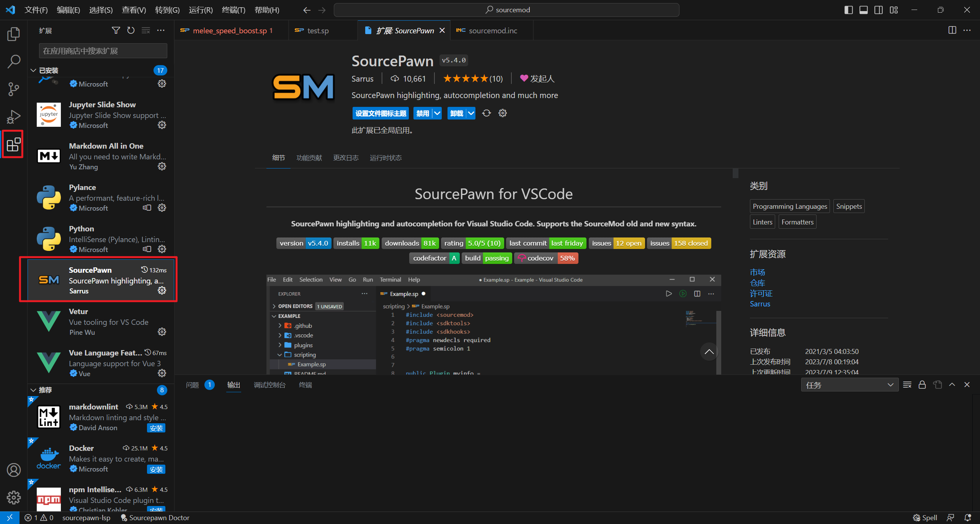Open the Accounts menu icon
The image size is (980, 524).
point(13,470)
